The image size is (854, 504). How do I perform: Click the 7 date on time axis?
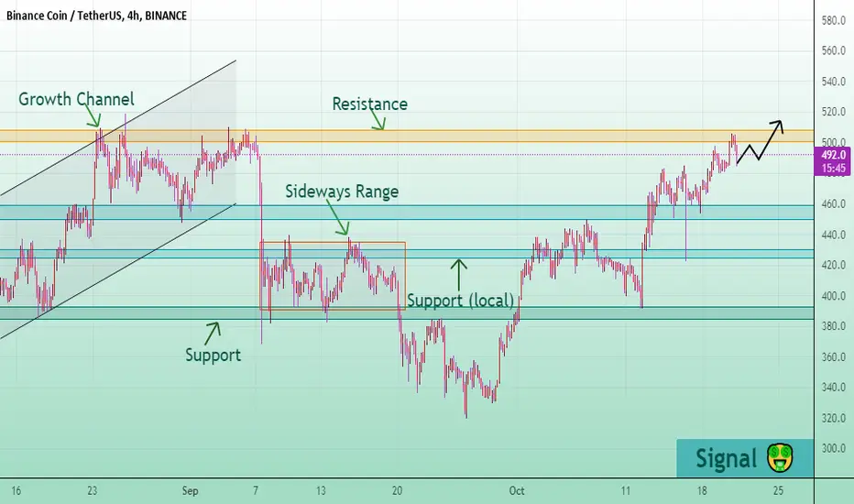pyautogui.click(x=256, y=491)
